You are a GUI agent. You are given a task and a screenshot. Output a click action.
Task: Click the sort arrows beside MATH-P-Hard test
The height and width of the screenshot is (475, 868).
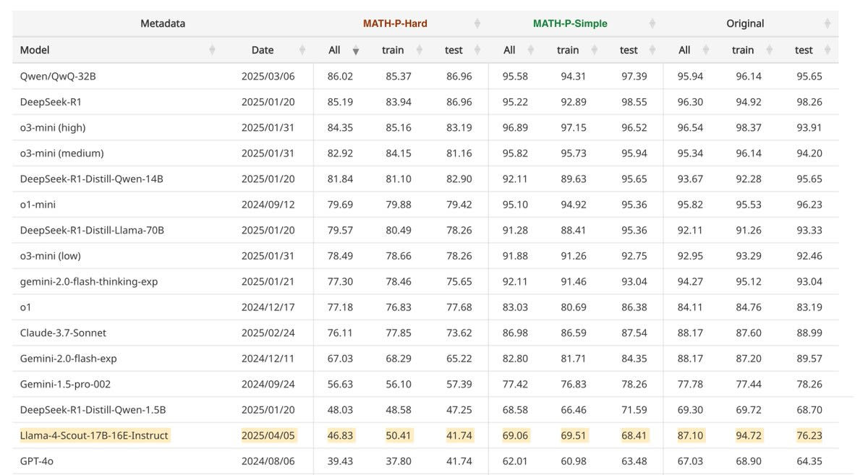(477, 50)
